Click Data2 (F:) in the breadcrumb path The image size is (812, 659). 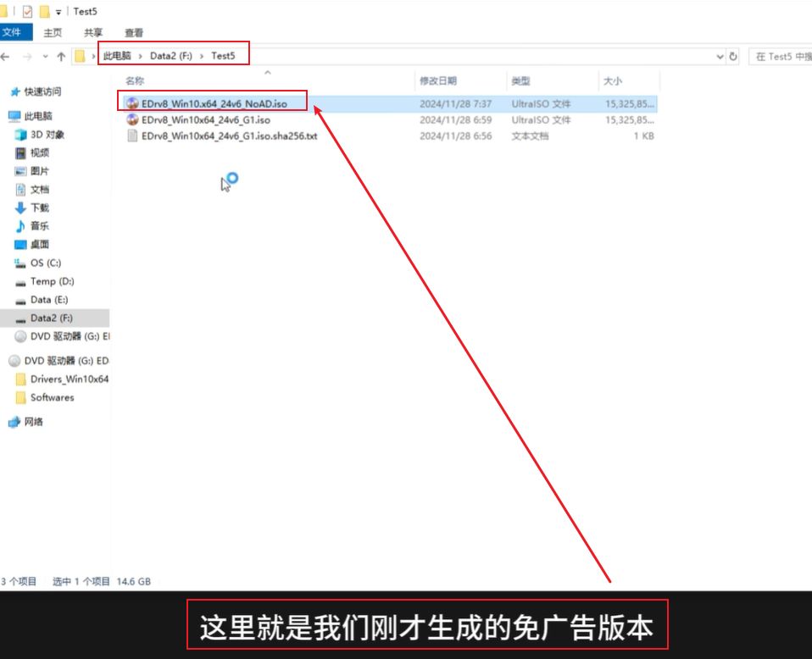(171, 56)
